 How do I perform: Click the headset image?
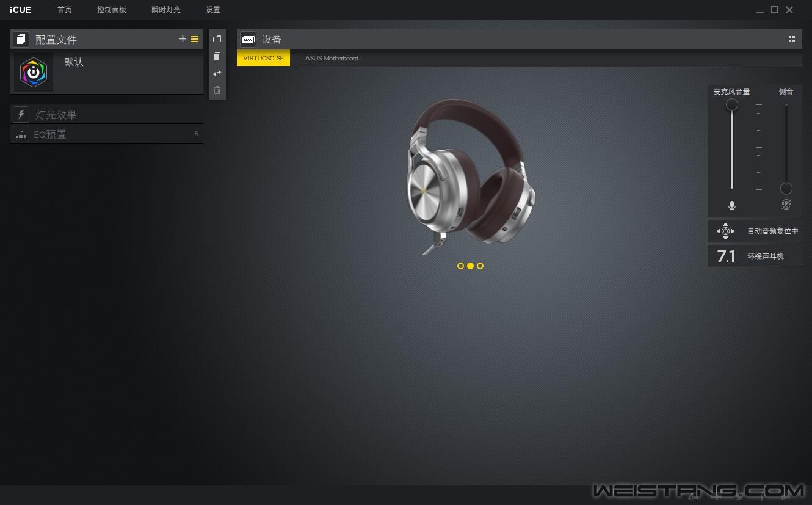click(x=470, y=176)
